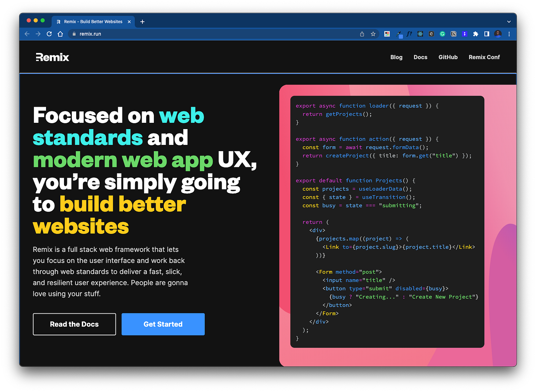Open the GitHub nav link
The height and width of the screenshot is (392, 536).
point(448,57)
